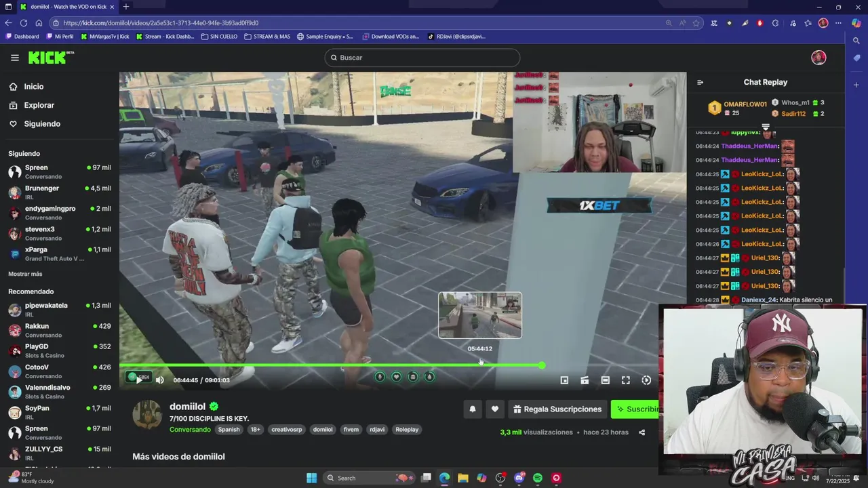The image size is (868, 488).
Task: Open the Dashboard bookmark
Action: (23, 37)
